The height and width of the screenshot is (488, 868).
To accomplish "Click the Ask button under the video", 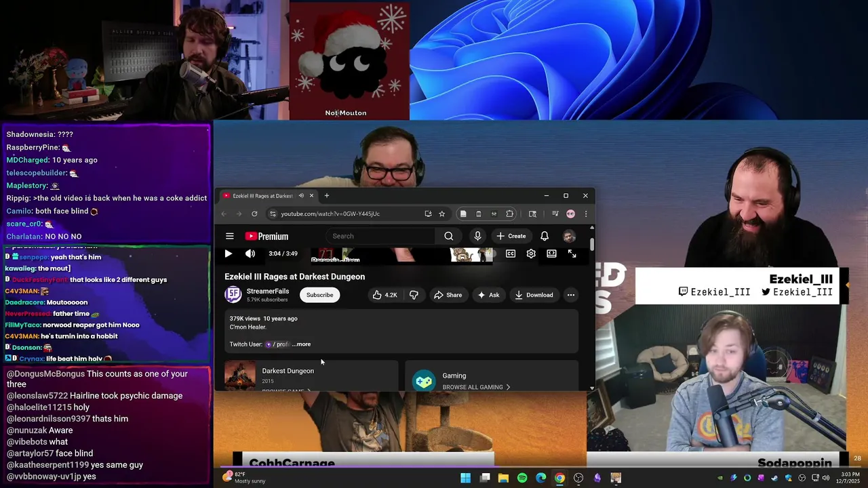I will click(488, 295).
